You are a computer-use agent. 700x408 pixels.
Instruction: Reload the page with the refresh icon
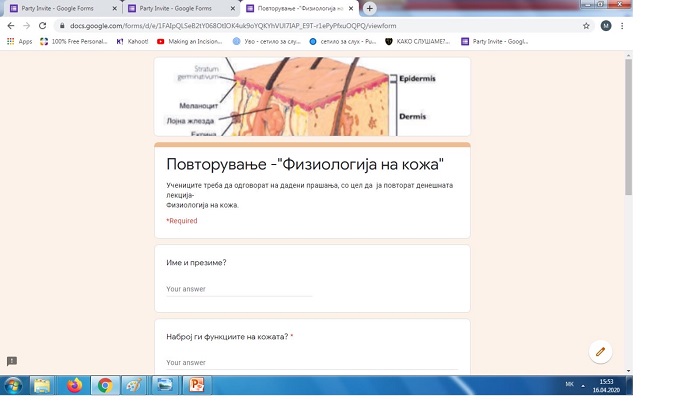[42, 25]
